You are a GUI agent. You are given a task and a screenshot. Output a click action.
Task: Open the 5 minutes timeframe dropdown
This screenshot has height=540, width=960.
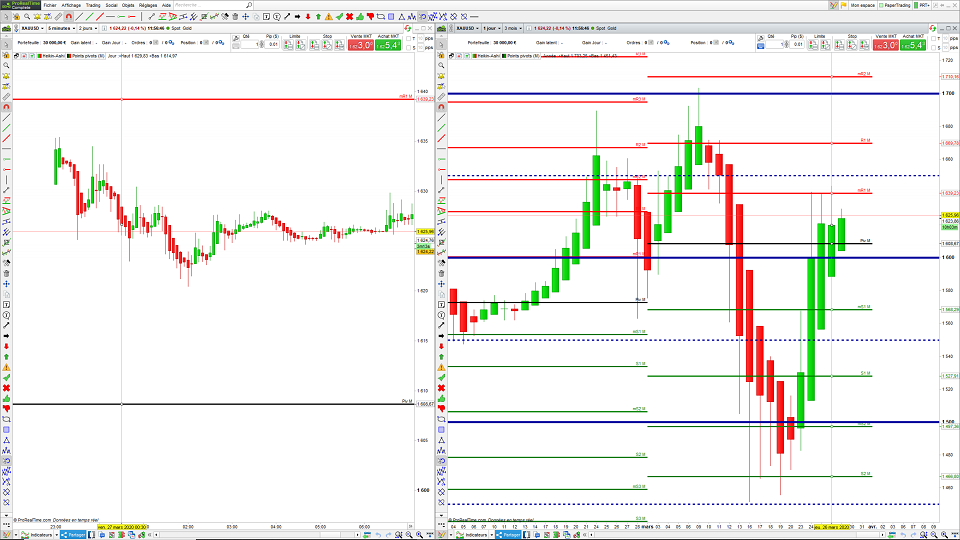[61, 28]
